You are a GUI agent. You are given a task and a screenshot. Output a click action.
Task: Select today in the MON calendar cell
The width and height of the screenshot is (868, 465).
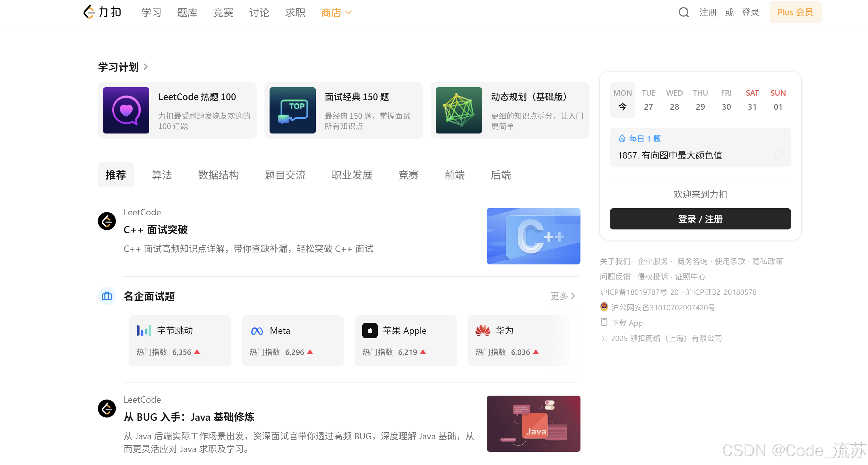pos(622,100)
